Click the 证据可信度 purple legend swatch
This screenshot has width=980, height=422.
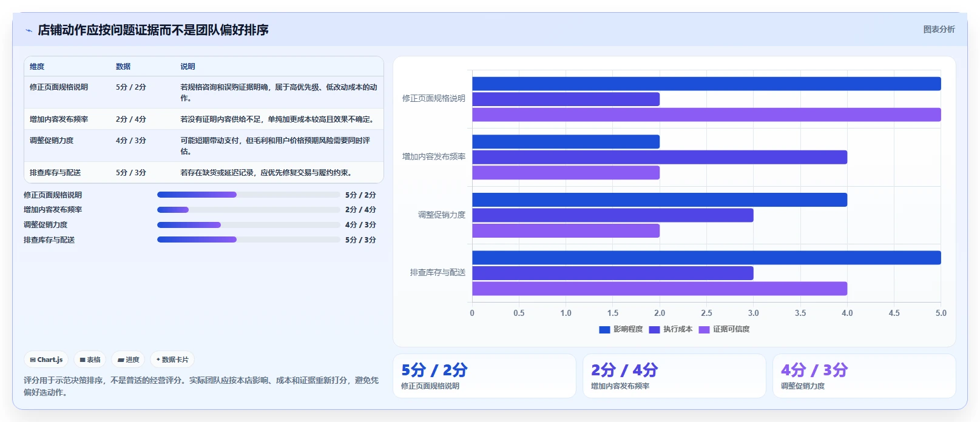(x=704, y=329)
